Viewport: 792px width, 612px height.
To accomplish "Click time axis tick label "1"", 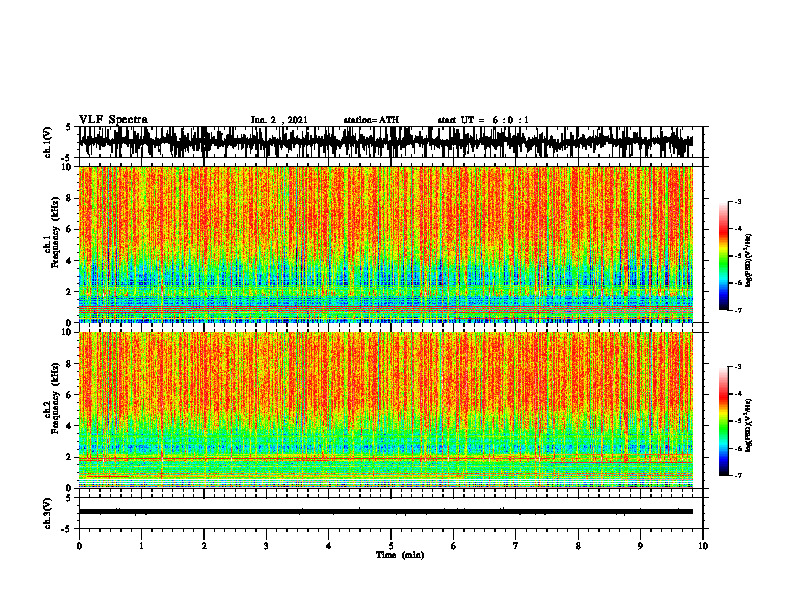I will point(141,546).
